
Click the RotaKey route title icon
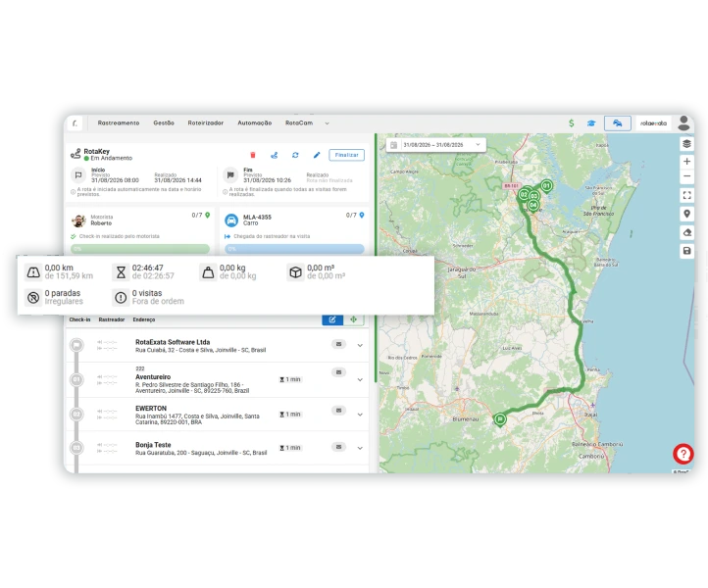[76, 154]
